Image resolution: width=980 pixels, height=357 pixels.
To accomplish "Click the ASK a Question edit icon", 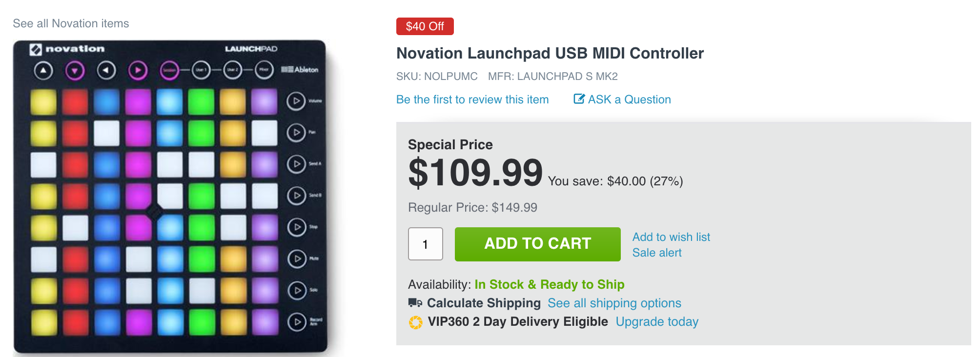I will tap(579, 99).
